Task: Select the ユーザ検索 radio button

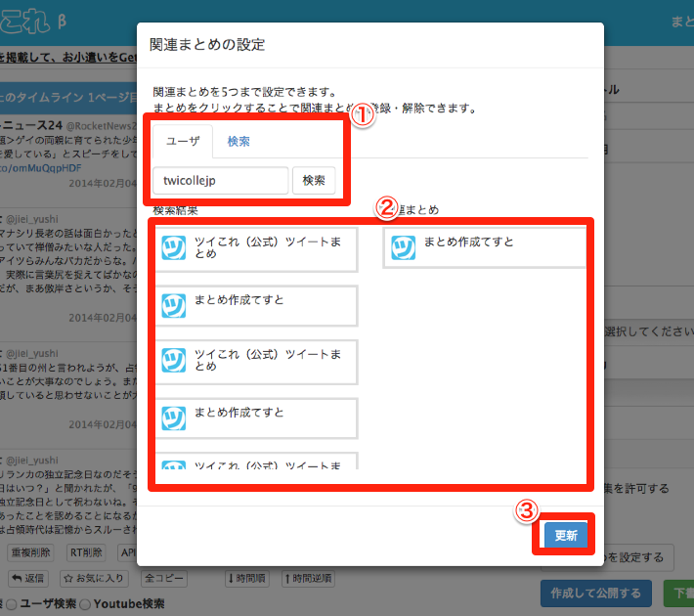Action: [12, 604]
